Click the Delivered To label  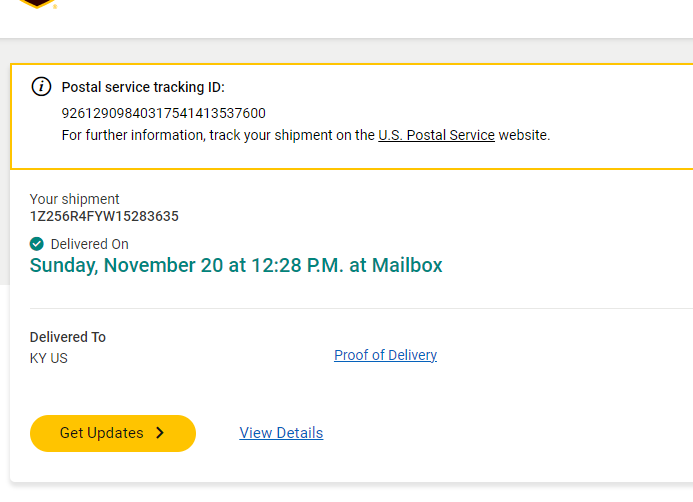pyautogui.click(x=68, y=337)
